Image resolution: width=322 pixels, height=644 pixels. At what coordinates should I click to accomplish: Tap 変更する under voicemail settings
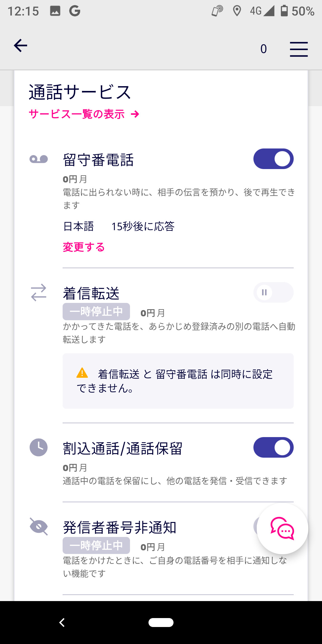tap(84, 247)
